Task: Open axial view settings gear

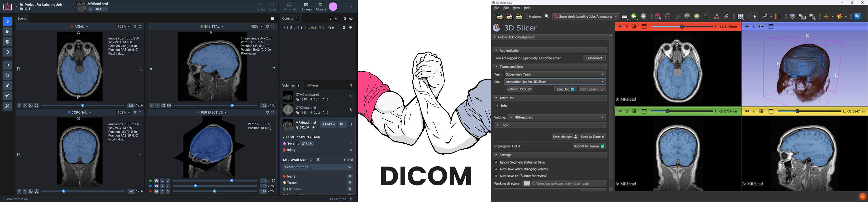Action: tap(135, 26)
